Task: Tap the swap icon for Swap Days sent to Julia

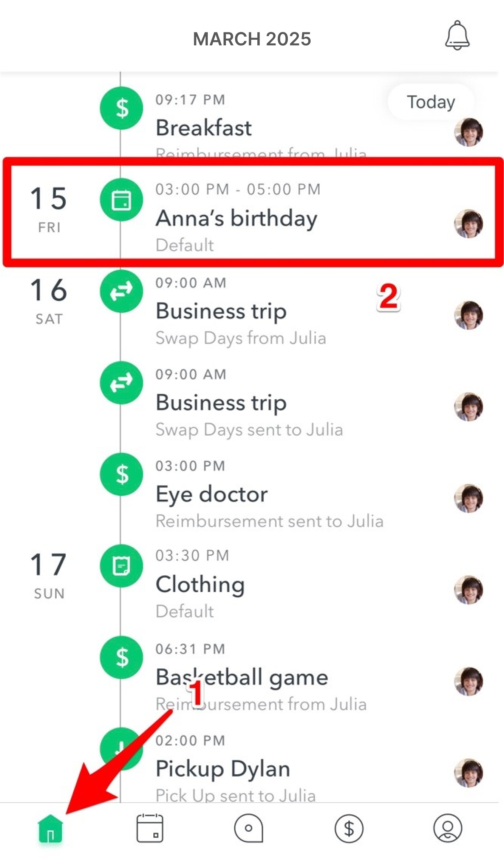Action: tap(121, 383)
